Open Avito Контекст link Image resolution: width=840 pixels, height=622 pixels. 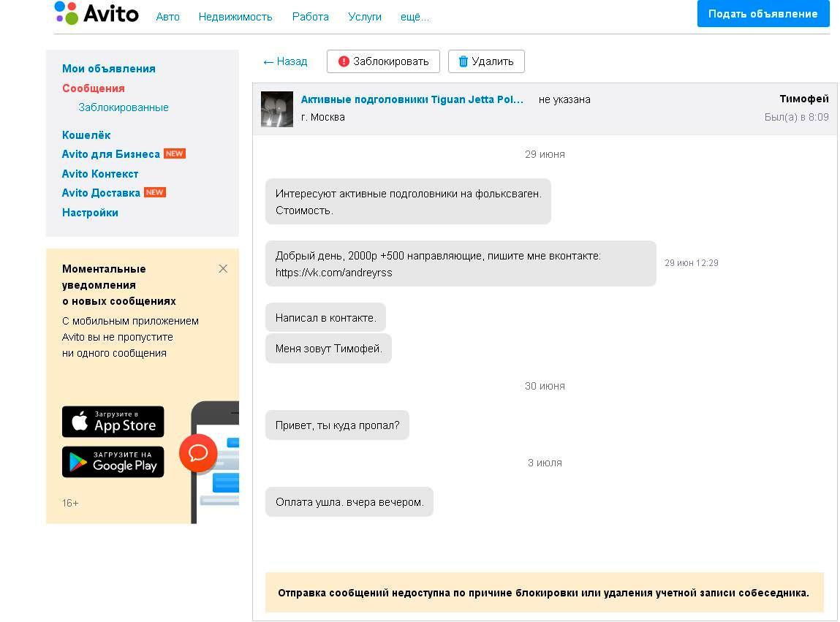100,173
